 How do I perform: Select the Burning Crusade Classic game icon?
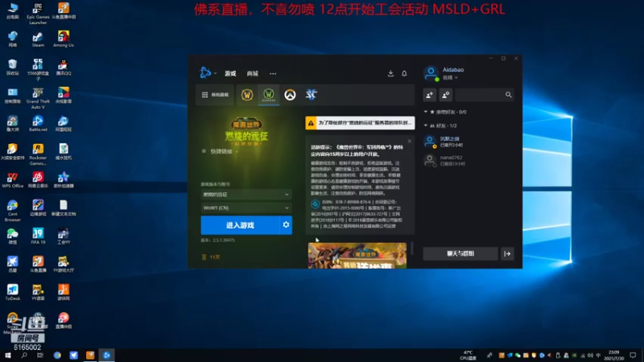[269, 95]
